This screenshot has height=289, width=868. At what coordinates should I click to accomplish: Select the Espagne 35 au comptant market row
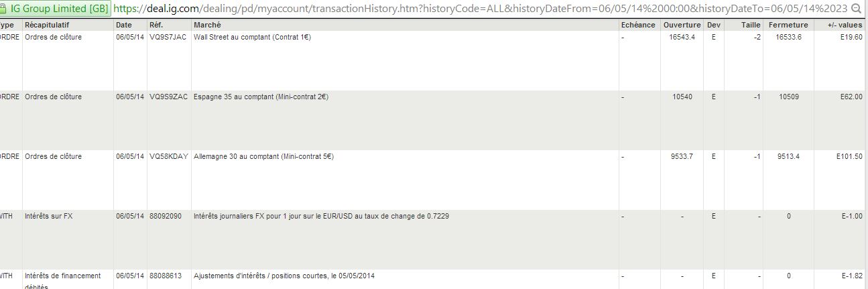point(261,97)
